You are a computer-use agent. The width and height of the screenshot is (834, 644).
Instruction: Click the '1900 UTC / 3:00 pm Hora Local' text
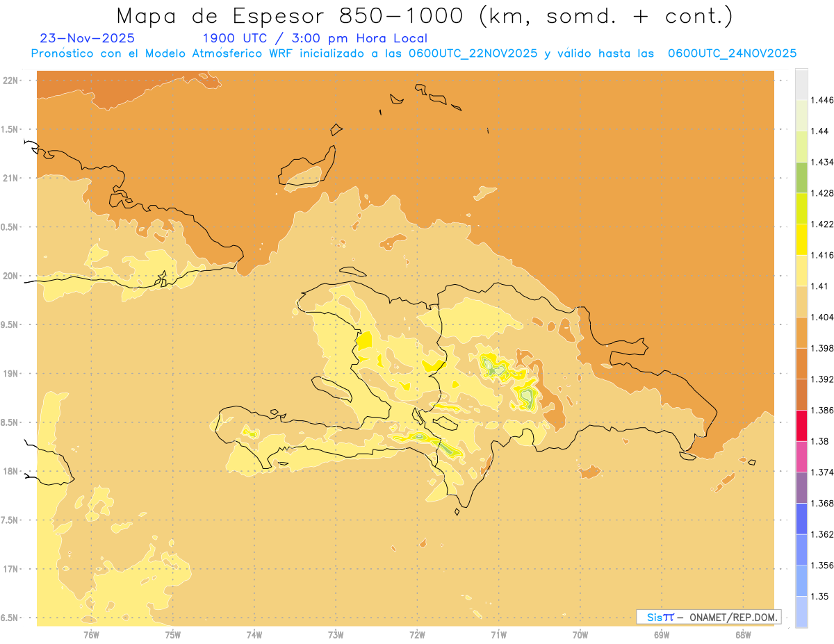click(x=314, y=39)
